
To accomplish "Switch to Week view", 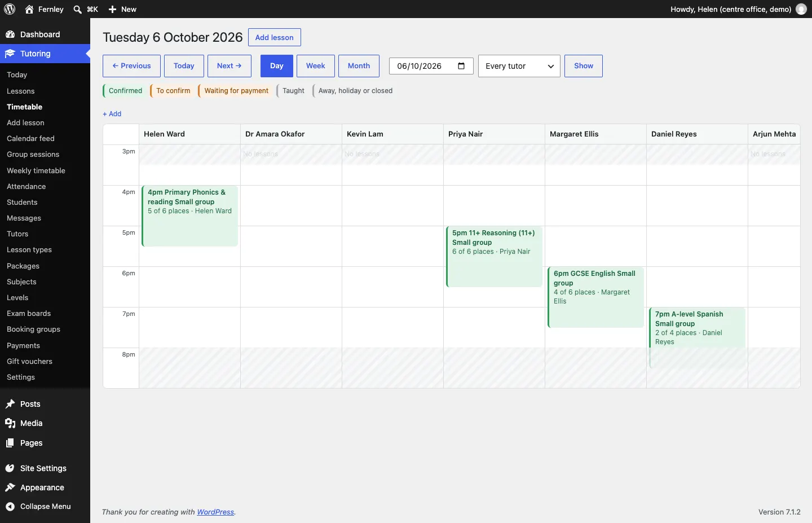I will [x=316, y=66].
